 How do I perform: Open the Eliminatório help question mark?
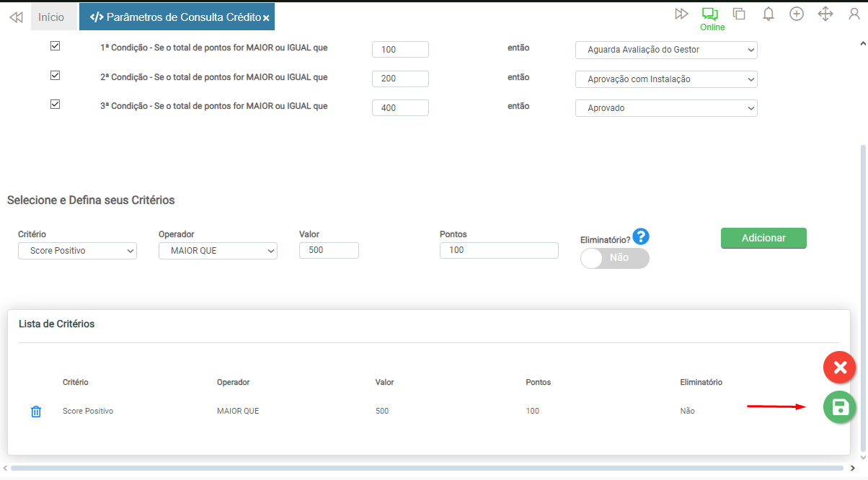(x=641, y=236)
